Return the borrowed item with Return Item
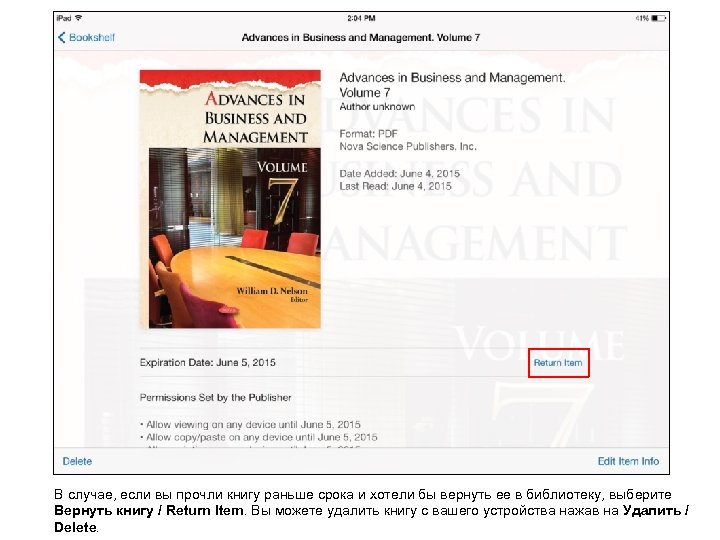 click(x=558, y=363)
